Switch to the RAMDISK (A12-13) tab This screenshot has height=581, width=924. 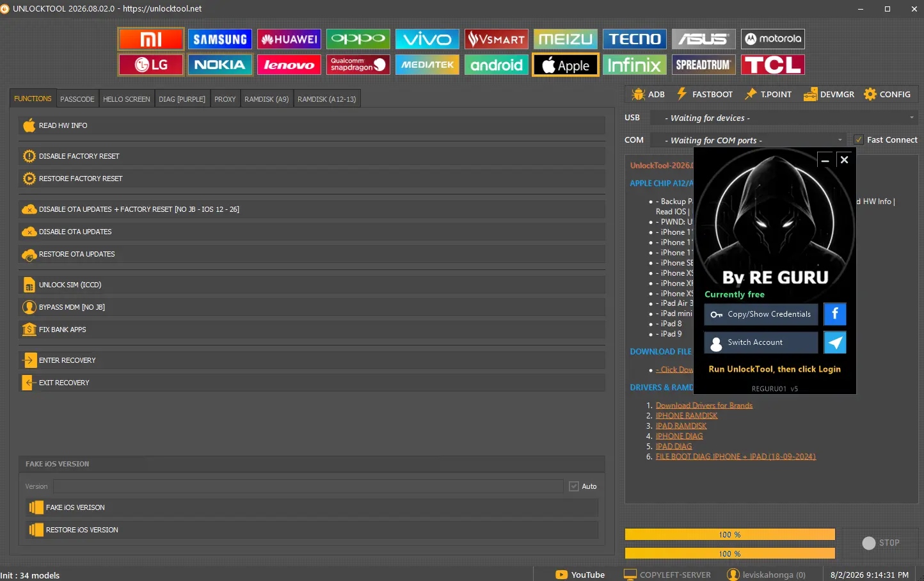click(327, 99)
